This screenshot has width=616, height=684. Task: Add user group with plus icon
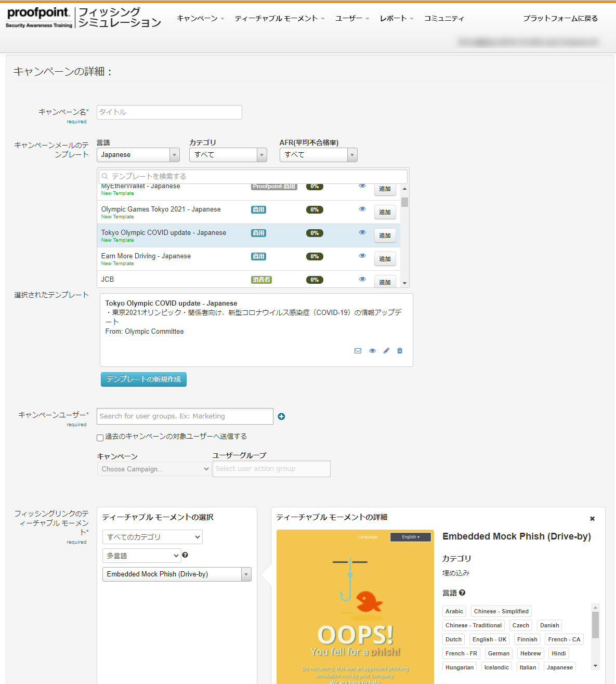pyautogui.click(x=281, y=416)
